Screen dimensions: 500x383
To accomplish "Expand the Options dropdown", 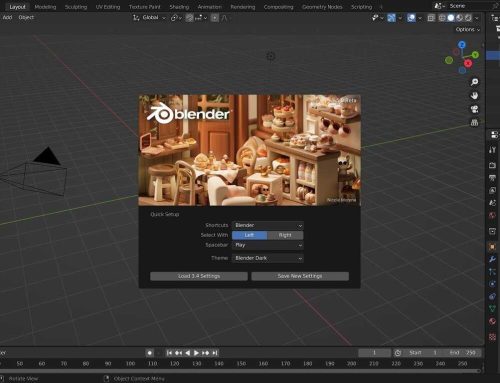I will [x=468, y=30].
